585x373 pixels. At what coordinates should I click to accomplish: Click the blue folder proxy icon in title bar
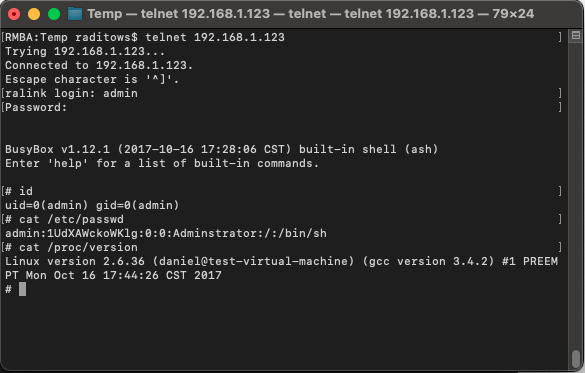(75, 14)
